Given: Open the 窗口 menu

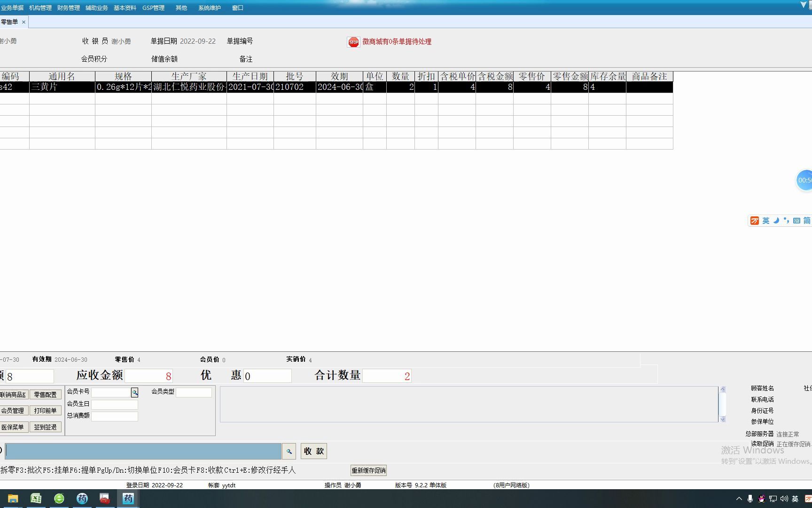Looking at the screenshot, I should click(238, 8).
